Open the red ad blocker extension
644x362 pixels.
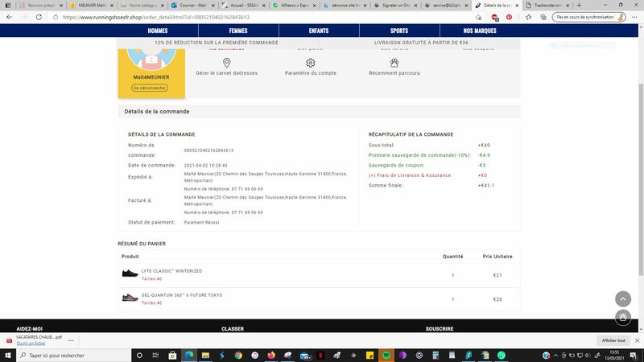coord(495,17)
